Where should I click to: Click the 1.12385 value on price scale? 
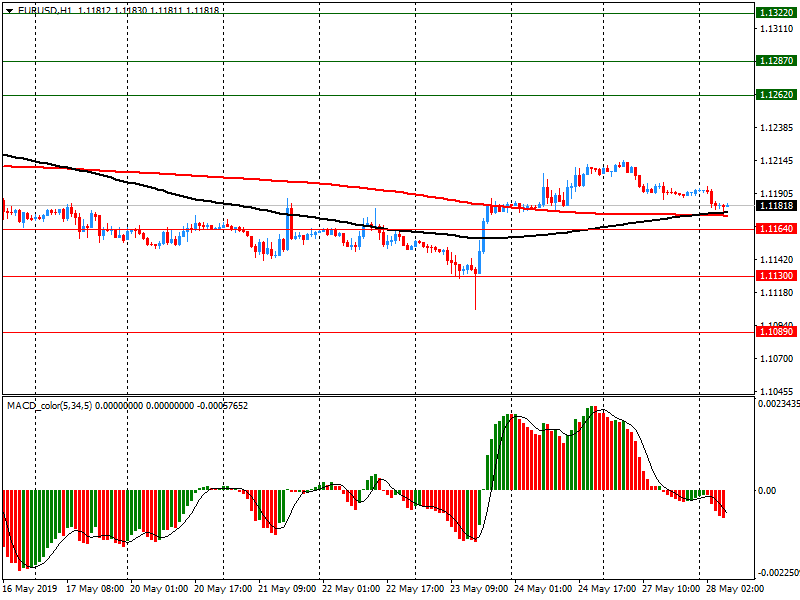click(776, 129)
